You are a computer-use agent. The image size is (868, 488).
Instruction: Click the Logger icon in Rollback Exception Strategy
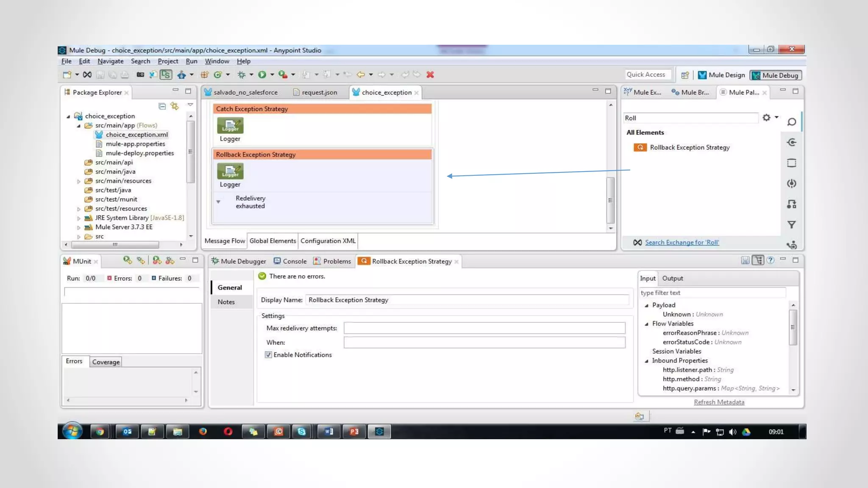230,171
